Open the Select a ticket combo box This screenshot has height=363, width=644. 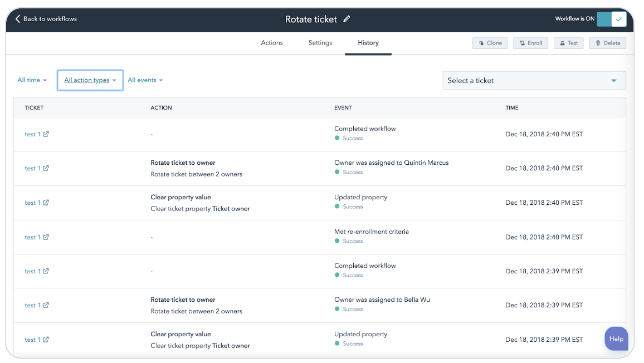coord(534,81)
